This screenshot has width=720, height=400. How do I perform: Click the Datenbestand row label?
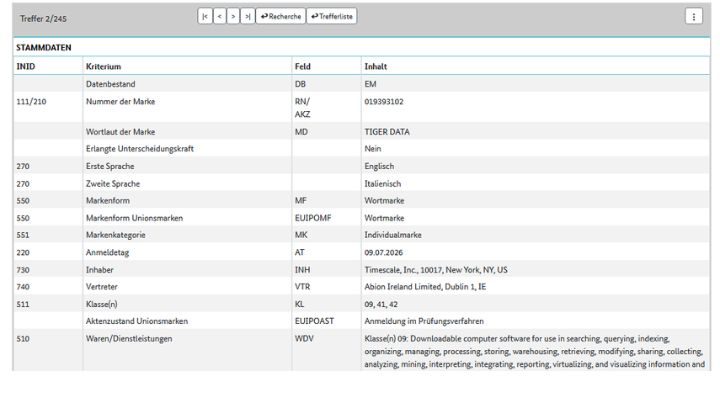(111, 84)
